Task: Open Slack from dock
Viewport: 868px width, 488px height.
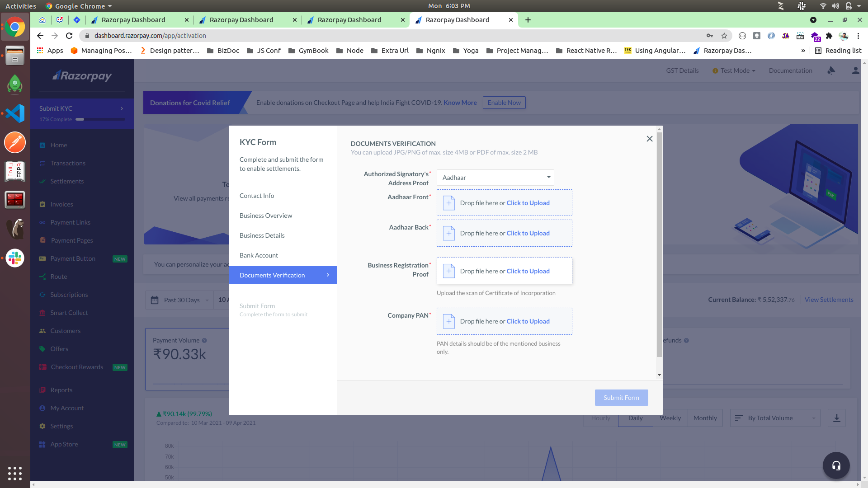Action: (15, 258)
